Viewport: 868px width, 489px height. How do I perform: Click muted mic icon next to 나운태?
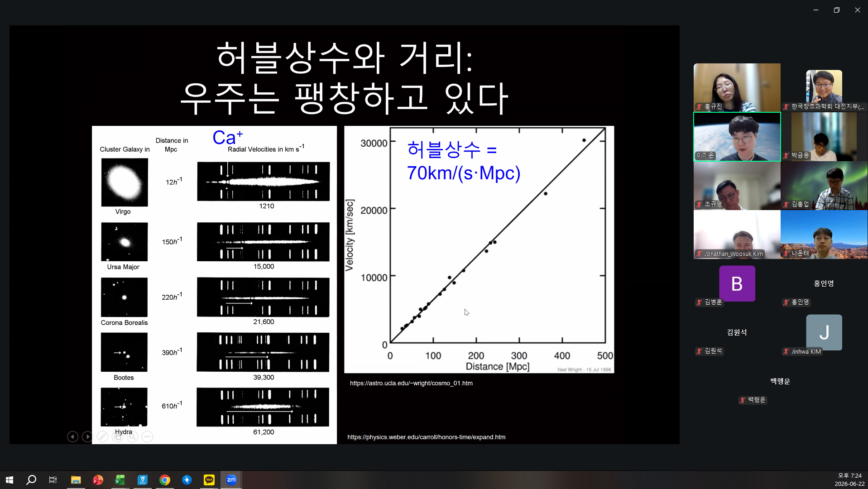click(x=786, y=253)
